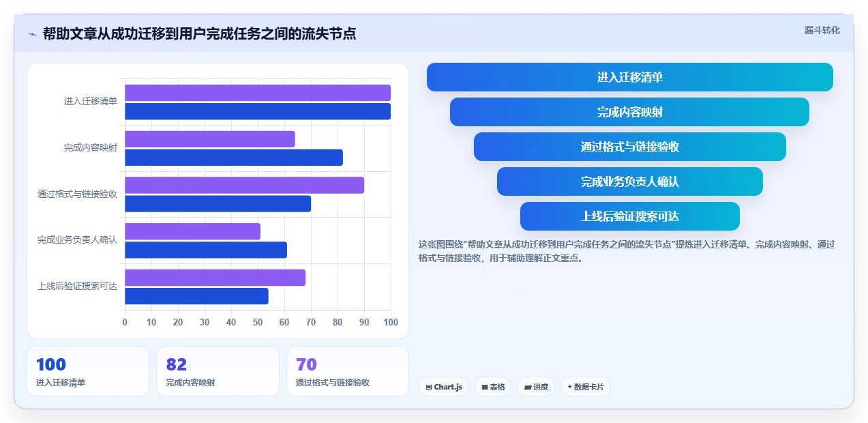Click the lightning icon beside the title
Screen dimensions: 868x423
(x=32, y=34)
